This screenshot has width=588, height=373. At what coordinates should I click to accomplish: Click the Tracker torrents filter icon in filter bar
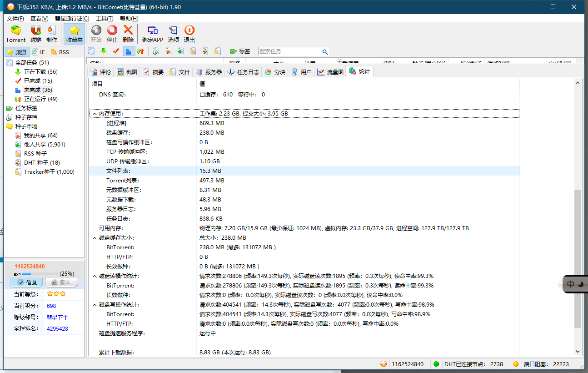(x=218, y=51)
